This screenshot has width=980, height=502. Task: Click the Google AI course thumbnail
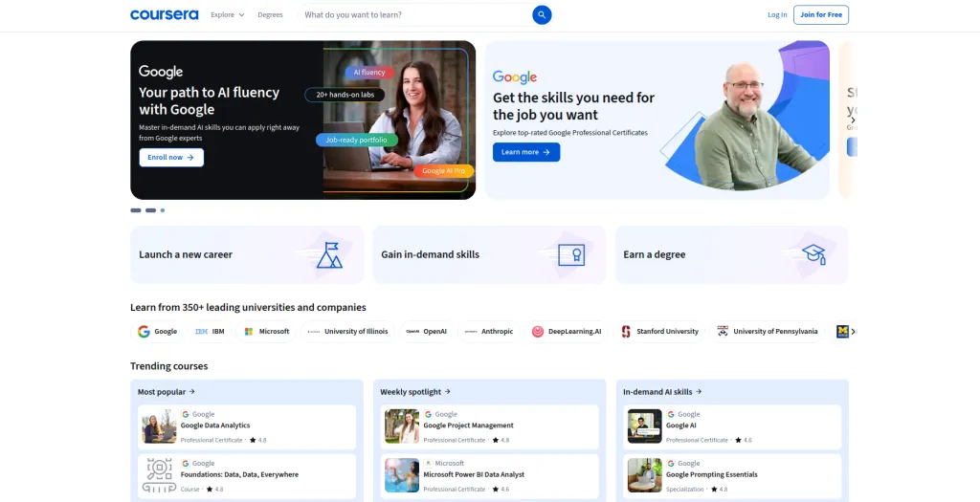click(x=644, y=426)
